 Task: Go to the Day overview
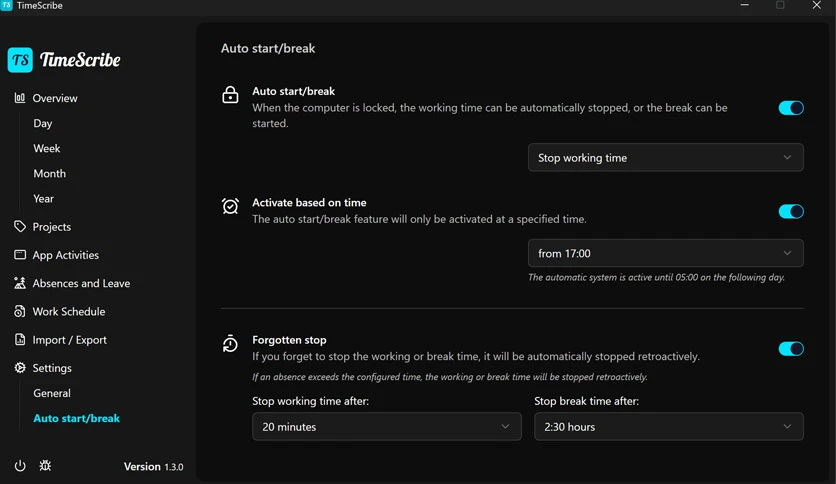(43, 123)
